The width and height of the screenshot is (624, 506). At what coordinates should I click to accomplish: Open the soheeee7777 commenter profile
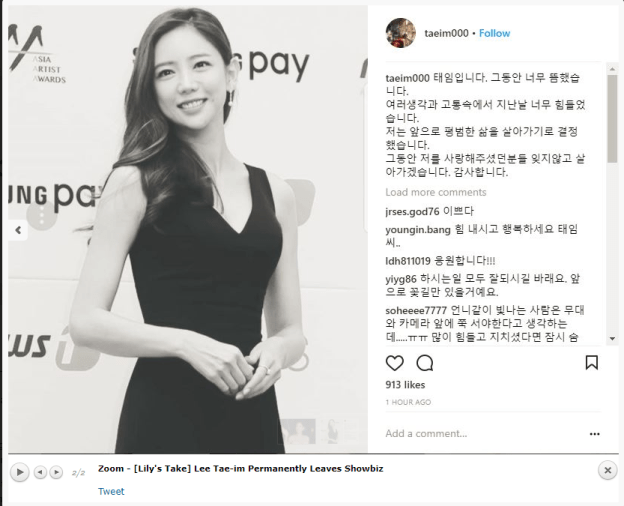[x=416, y=310]
